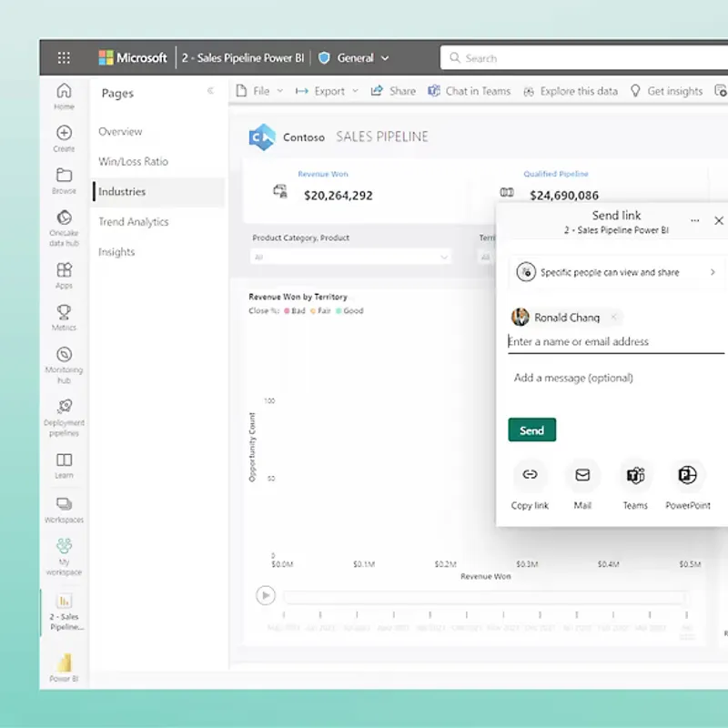
Task: Click the name or email address field
Action: [x=616, y=342]
